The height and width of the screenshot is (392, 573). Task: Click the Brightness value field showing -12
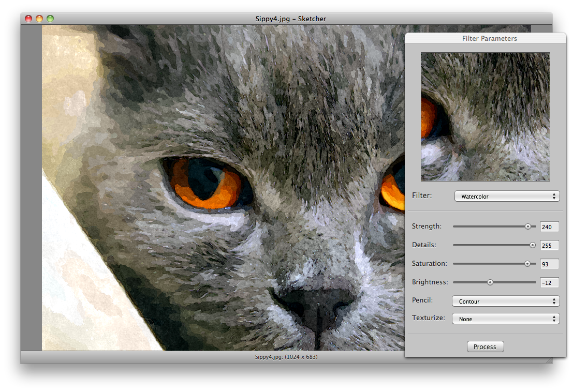click(x=549, y=282)
